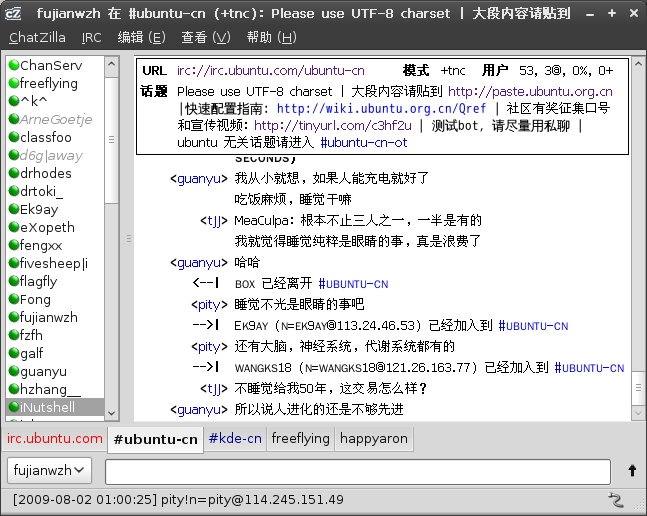Open the 编辑 (E) menu
647x516 pixels.
click(x=141, y=38)
